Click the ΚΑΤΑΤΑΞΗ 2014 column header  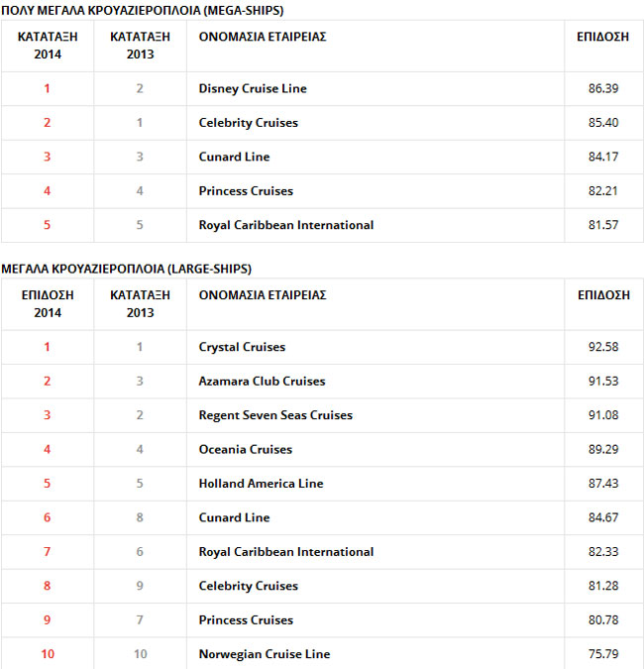click(x=47, y=45)
